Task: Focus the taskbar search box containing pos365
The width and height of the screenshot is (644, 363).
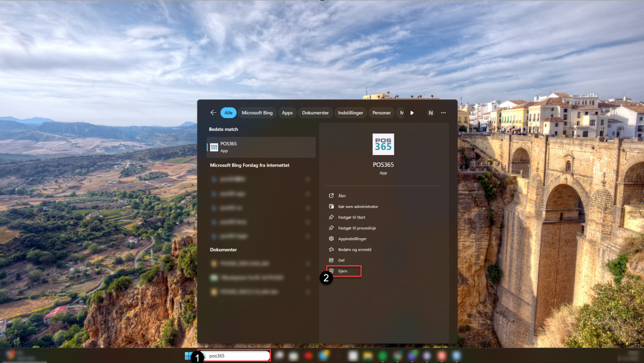Action: 234,356
